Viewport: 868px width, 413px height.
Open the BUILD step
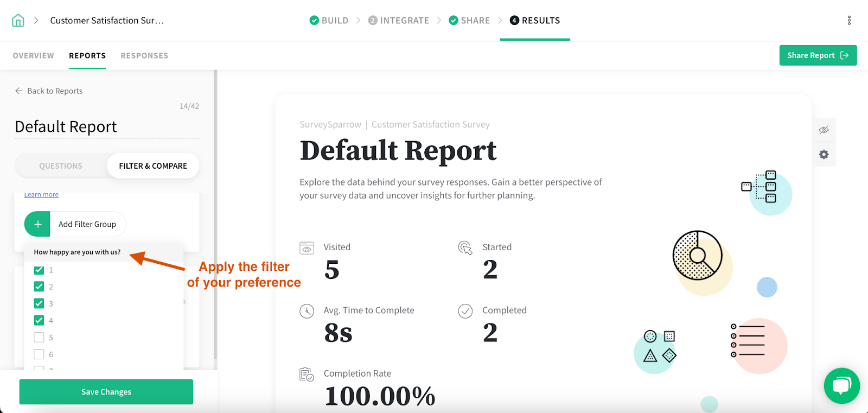329,21
